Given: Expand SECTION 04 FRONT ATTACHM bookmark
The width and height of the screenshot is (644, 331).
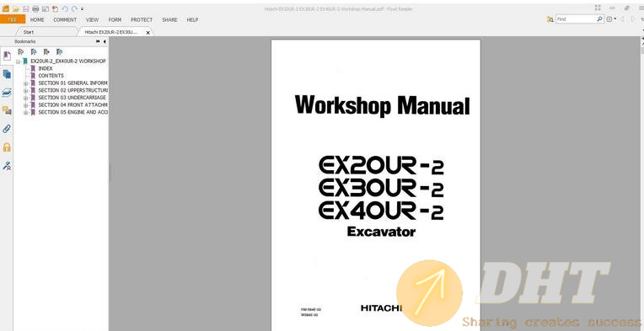Looking at the screenshot, I should click(26, 105).
